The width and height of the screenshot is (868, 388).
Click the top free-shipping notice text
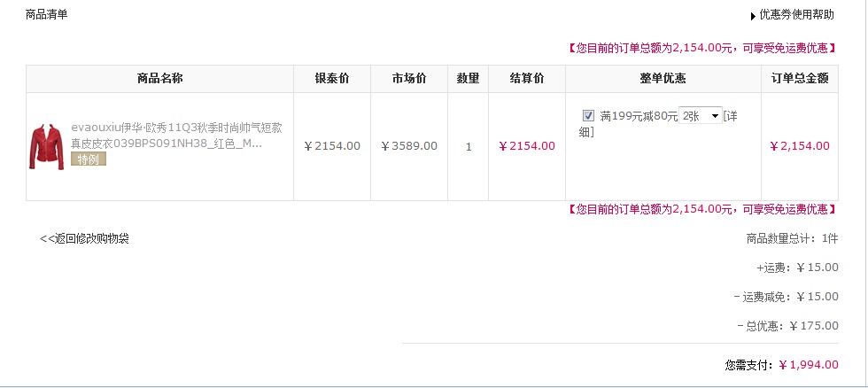click(x=701, y=48)
